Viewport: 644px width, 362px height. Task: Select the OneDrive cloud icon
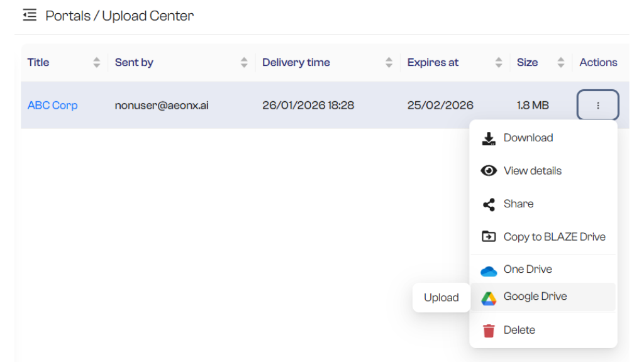pos(489,269)
